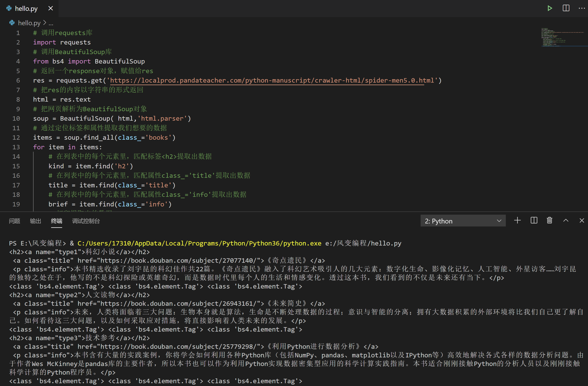The height and width of the screenshot is (386, 588).
Task: Run the Python file with play icon
Action: click(x=550, y=8)
